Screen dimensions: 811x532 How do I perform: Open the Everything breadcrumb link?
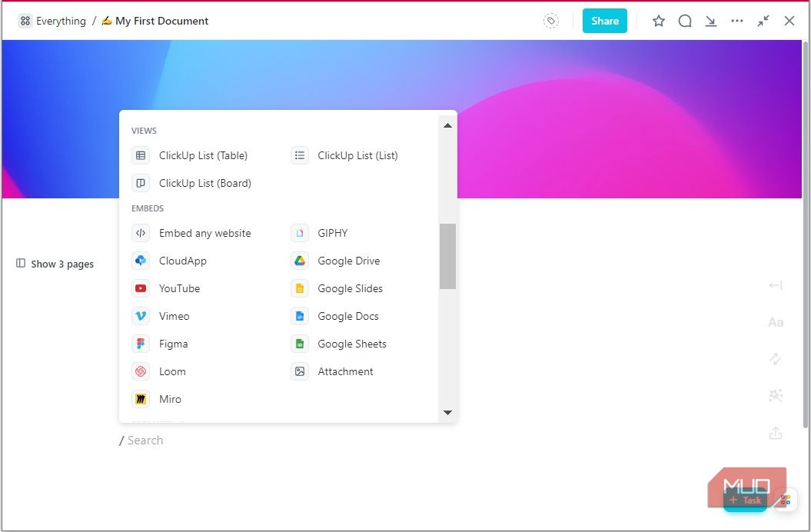click(x=61, y=22)
